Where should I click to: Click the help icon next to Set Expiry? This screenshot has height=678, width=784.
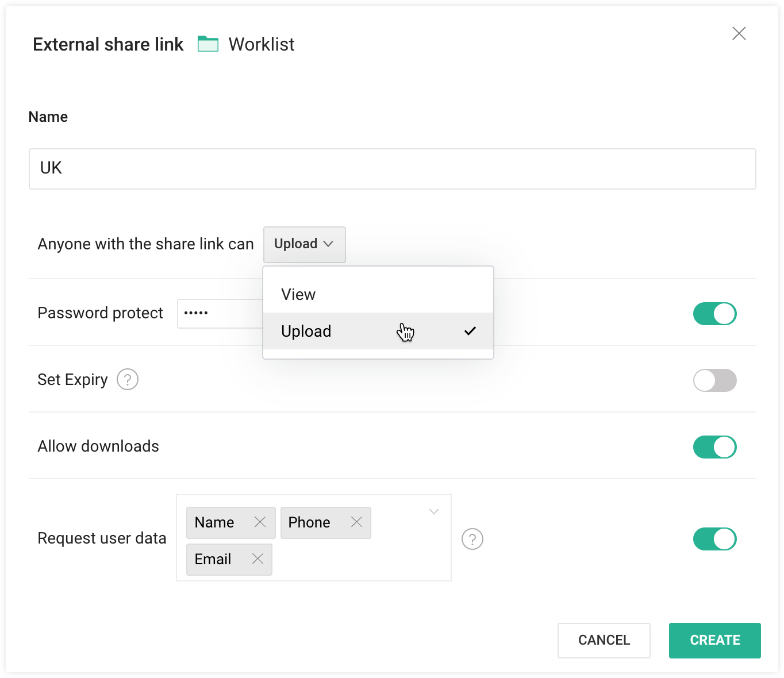[128, 379]
